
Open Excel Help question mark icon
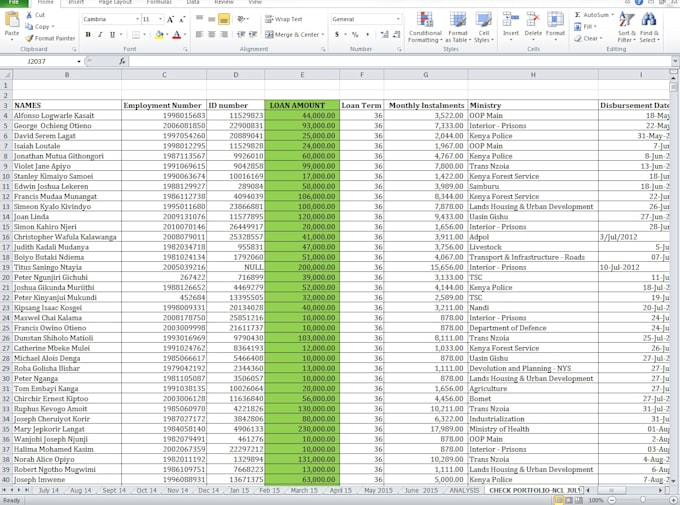pos(639,2)
